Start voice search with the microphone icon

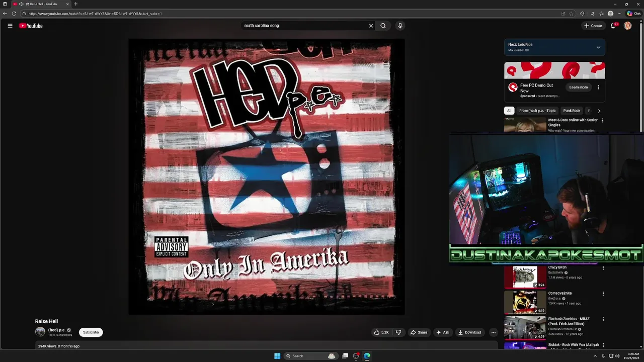(400, 26)
